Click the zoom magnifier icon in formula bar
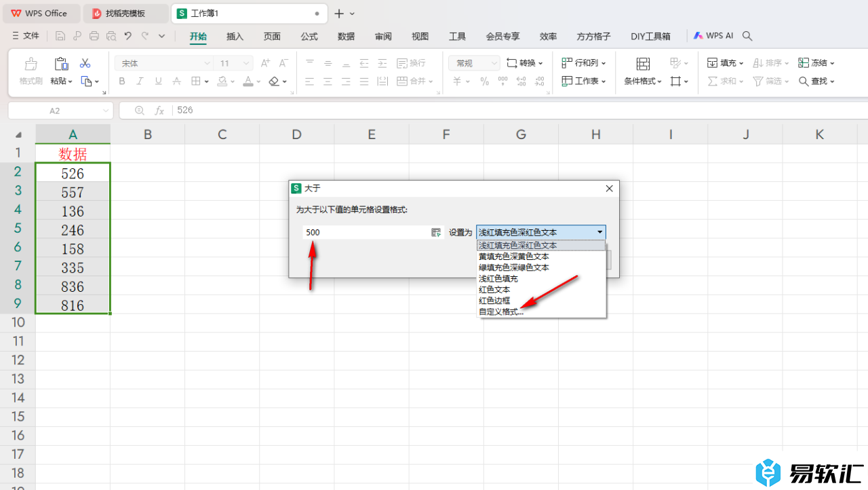The width and height of the screenshot is (868, 490). coord(140,110)
